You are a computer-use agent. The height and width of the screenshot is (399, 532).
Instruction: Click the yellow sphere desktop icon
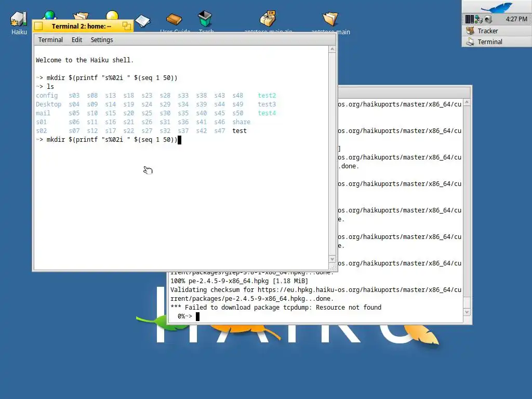tap(112, 15)
